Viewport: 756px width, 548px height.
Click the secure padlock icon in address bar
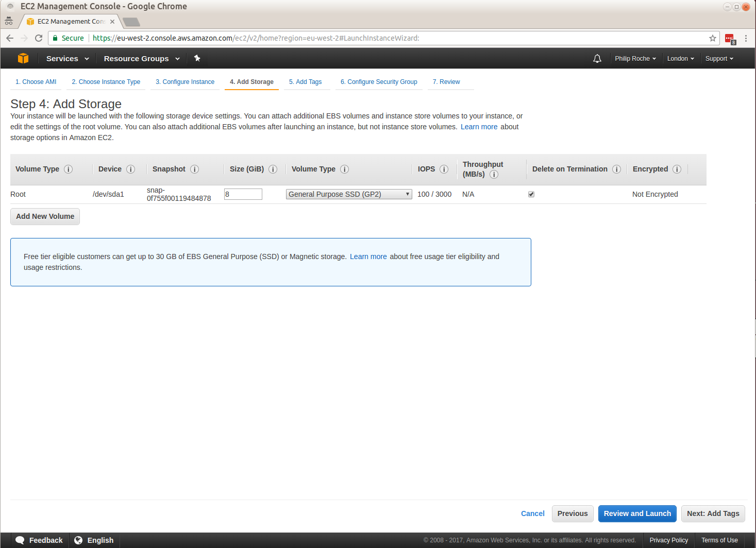[x=55, y=38]
